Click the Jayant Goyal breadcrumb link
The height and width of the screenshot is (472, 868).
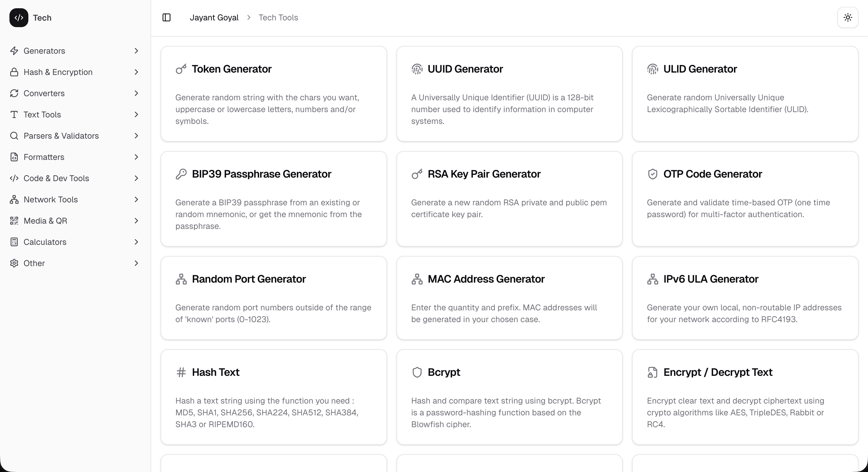point(214,17)
